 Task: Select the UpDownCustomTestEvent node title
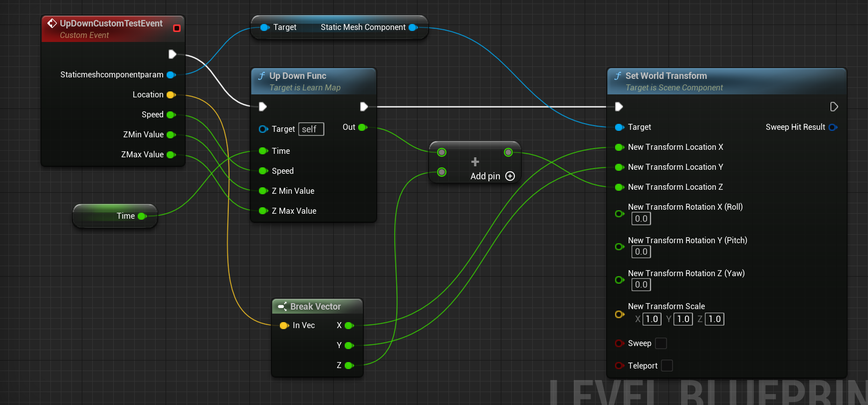pyautogui.click(x=111, y=23)
